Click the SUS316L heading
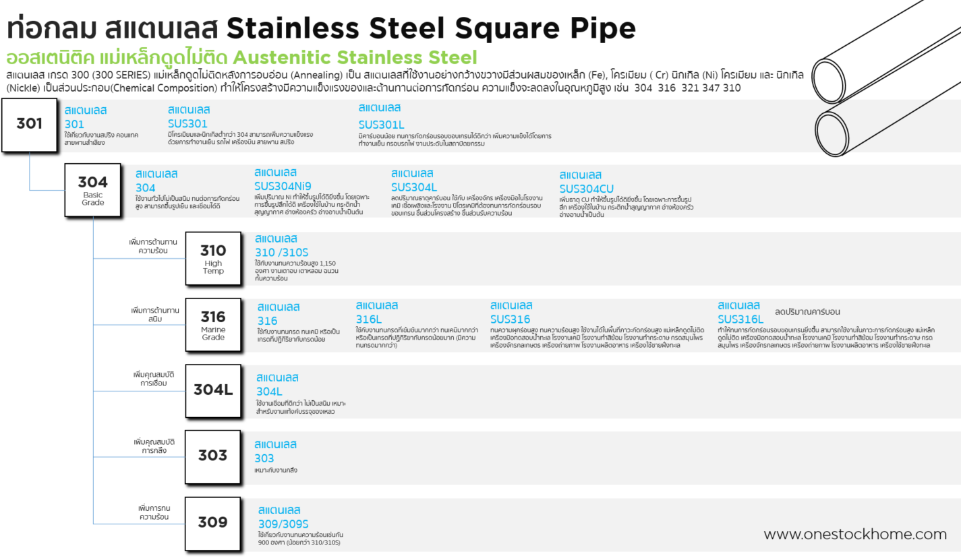Image resolution: width=961 pixels, height=560 pixels. coord(740,319)
